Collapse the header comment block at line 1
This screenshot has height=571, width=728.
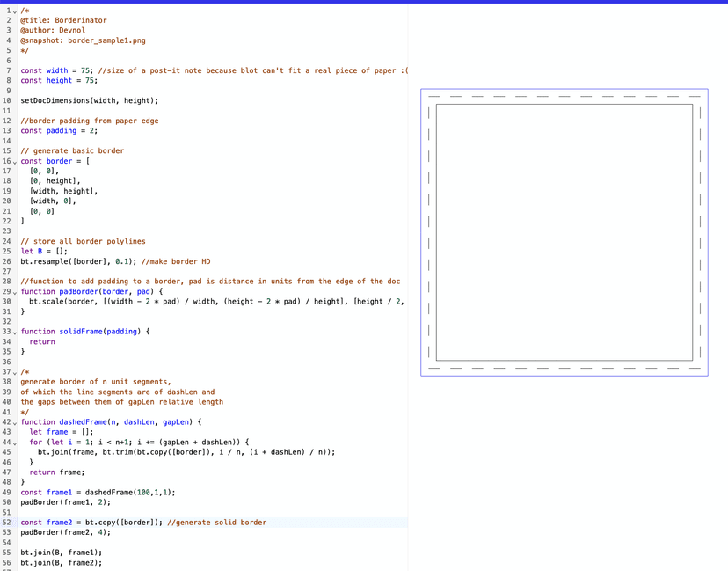[x=14, y=11]
